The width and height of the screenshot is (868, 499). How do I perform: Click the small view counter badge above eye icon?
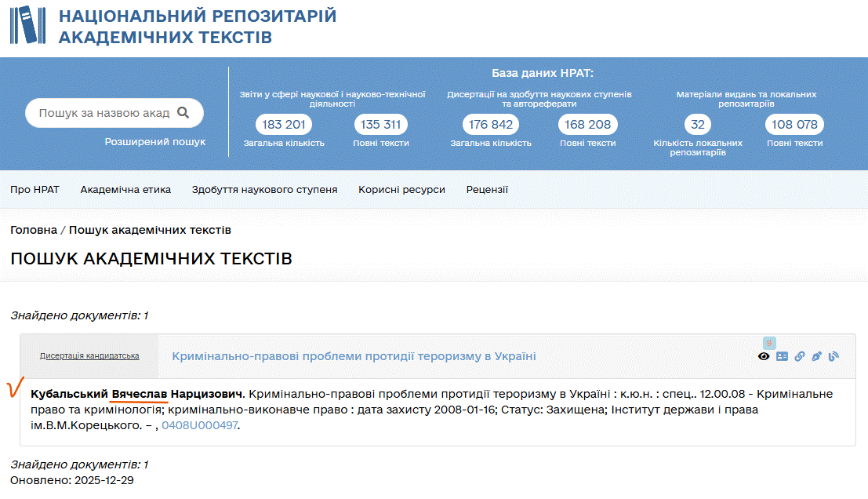click(769, 343)
